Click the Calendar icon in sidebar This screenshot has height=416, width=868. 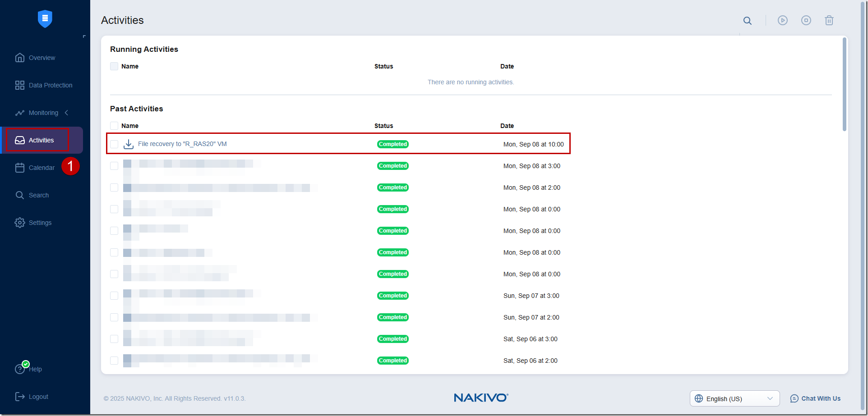pyautogui.click(x=19, y=168)
